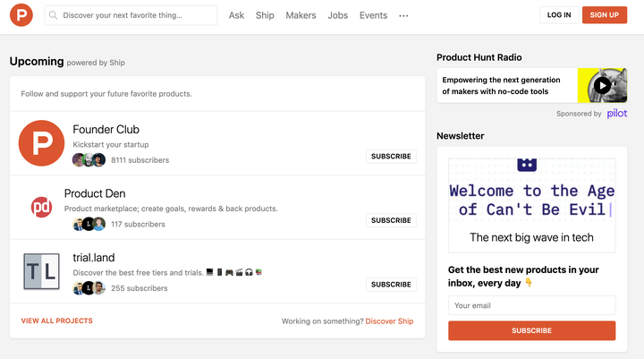Click '8111 subscribers' text
The width and height of the screenshot is (644, 359).
pyautogui.click(x=140, y=160)
